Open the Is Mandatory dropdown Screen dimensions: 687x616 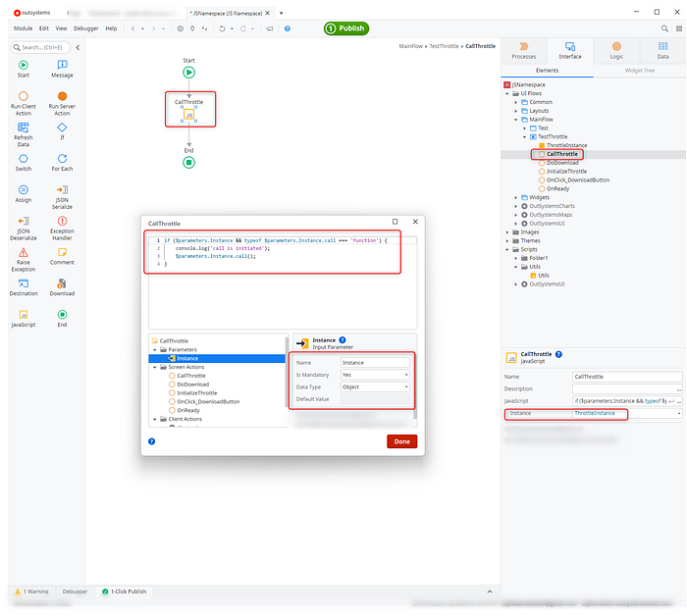point(374,375)
